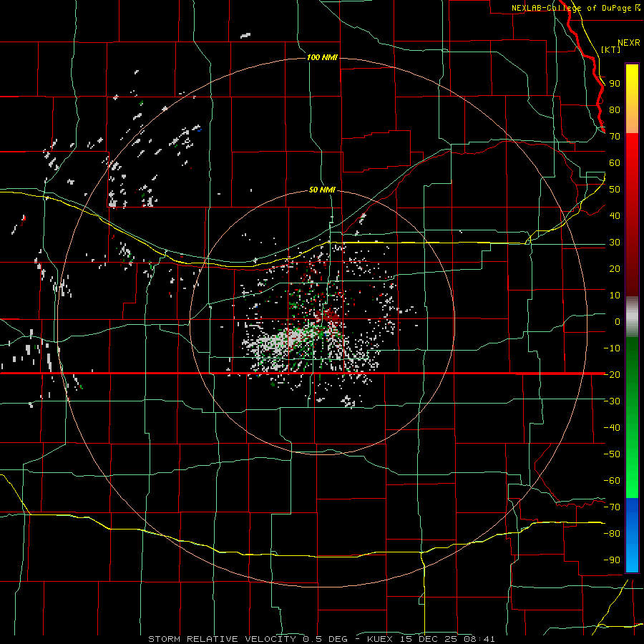Viewport: 644px width, 644px height.
Task: Click the 50 value on velocity scale
Action: (x=615, y=190)
